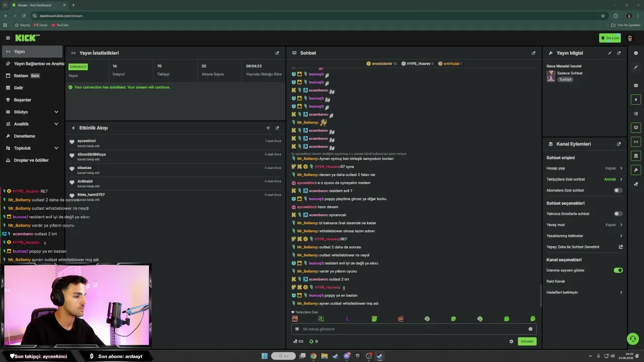
Task: Open the Reklam Beta section
Action: pos(32,76)
